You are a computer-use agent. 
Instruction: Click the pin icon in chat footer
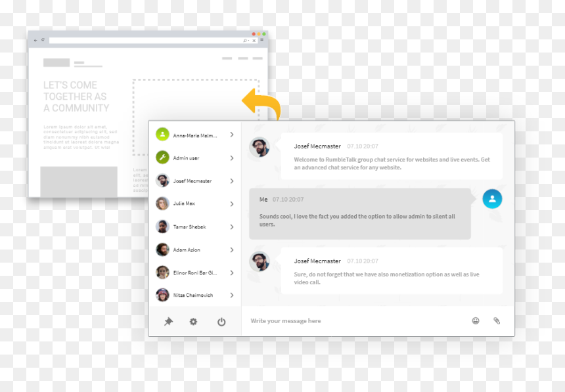[168, 321]
